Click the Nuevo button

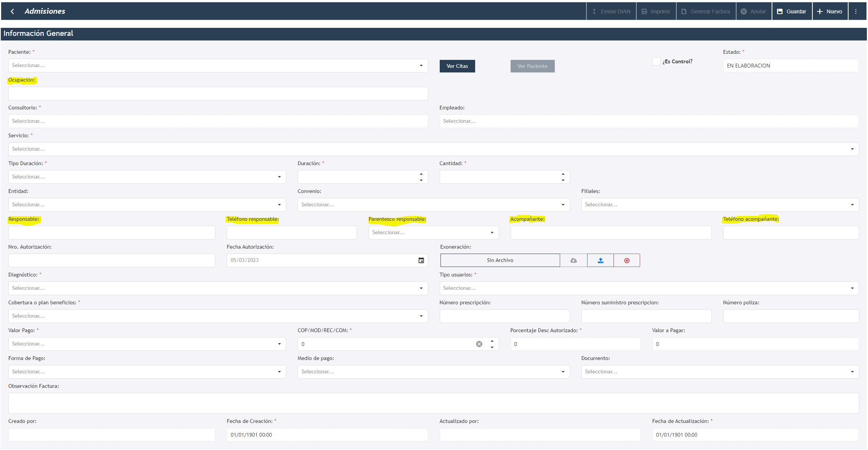tap(830, 11)
